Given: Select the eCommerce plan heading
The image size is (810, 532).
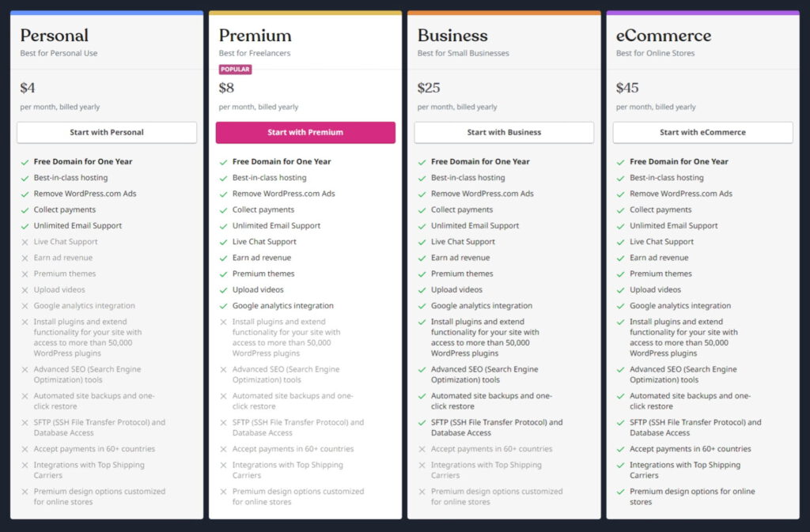Looking at the screenshot, I should tap(664, 36).
